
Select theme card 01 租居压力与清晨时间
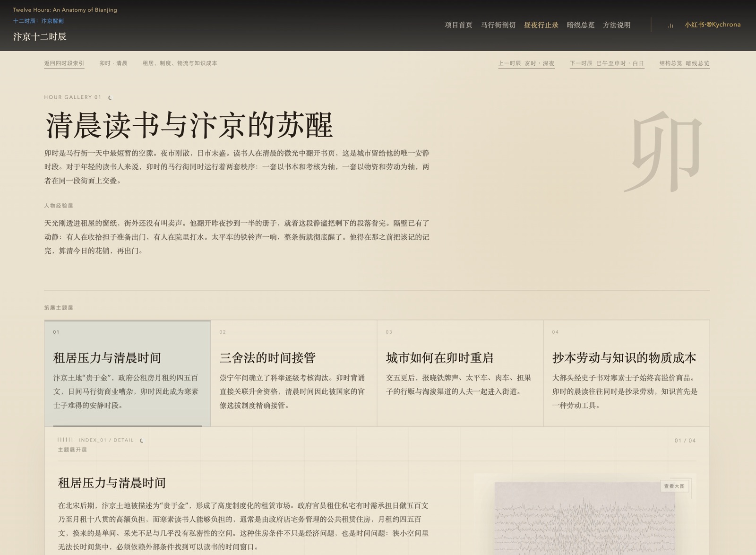[128, 373]
